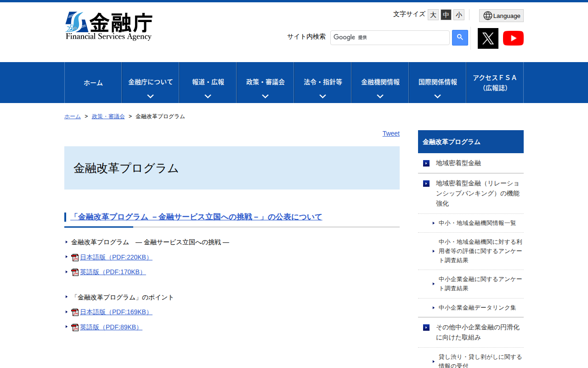Expand the 金融機関情報 menu chevron

coord(380,96)
